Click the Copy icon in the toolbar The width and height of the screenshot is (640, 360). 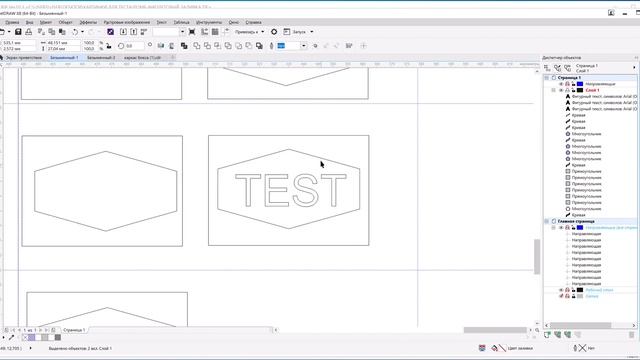[52, 32]
